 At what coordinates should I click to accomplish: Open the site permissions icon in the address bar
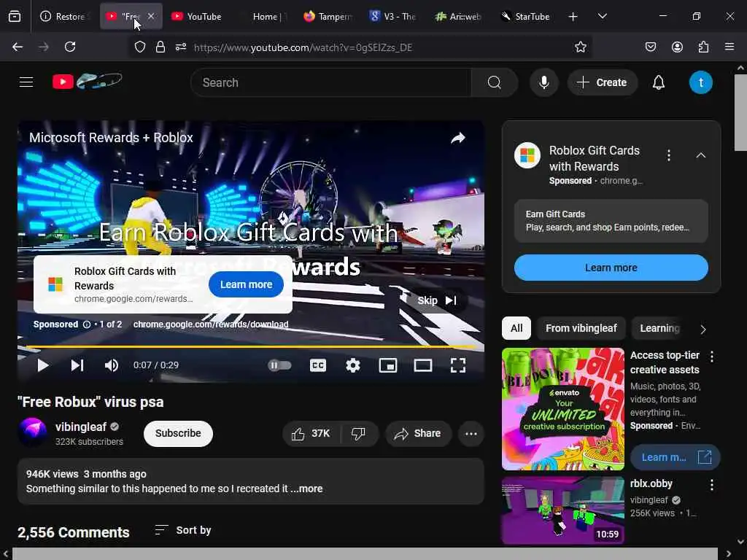click(x=181, y=47)
